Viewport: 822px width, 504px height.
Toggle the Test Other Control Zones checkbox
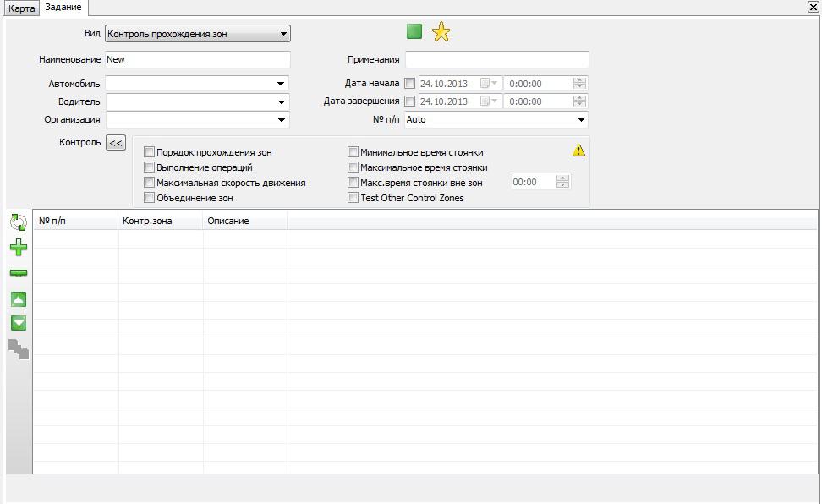point(353,198)
